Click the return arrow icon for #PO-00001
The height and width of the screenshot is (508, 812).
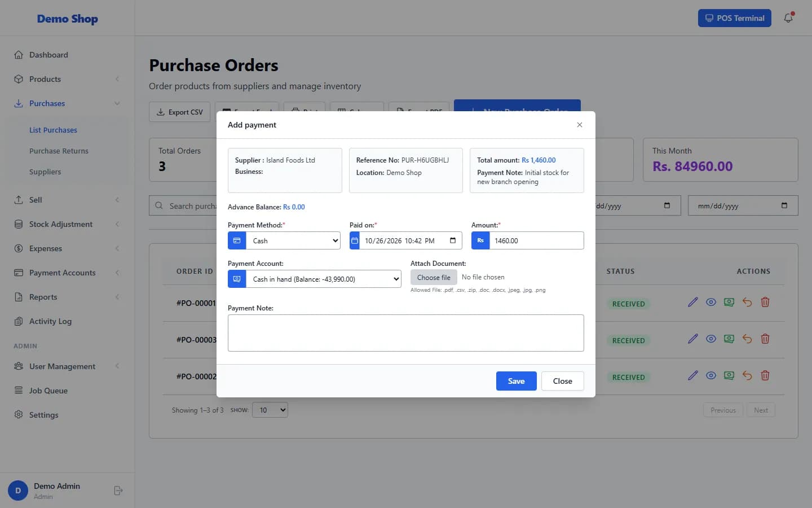[x=747, y=302]
